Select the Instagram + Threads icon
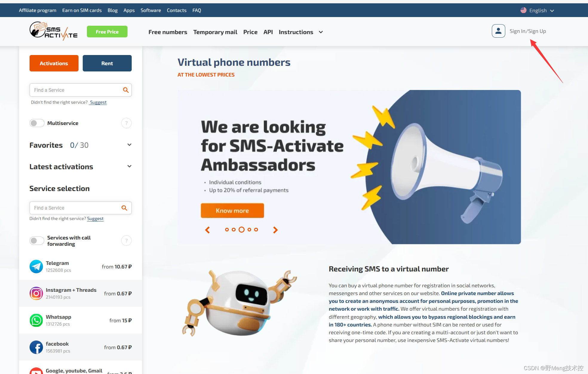 pos(36,293)
